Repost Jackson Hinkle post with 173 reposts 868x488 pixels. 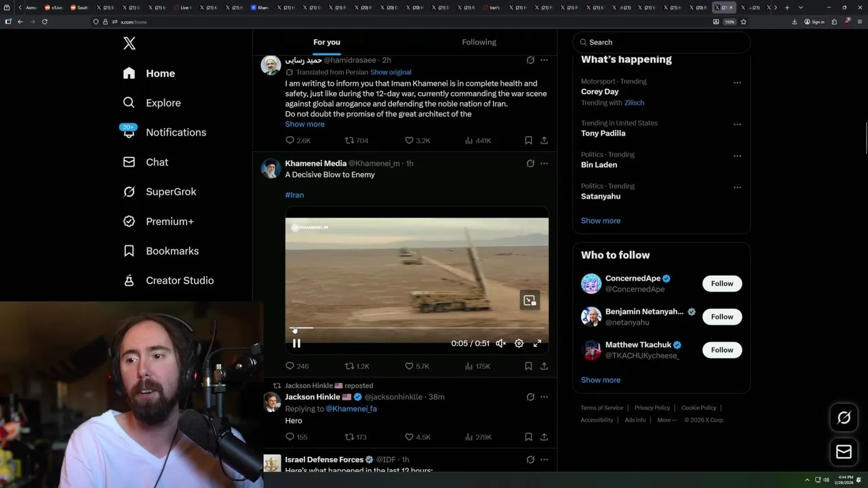pos(356,437)
